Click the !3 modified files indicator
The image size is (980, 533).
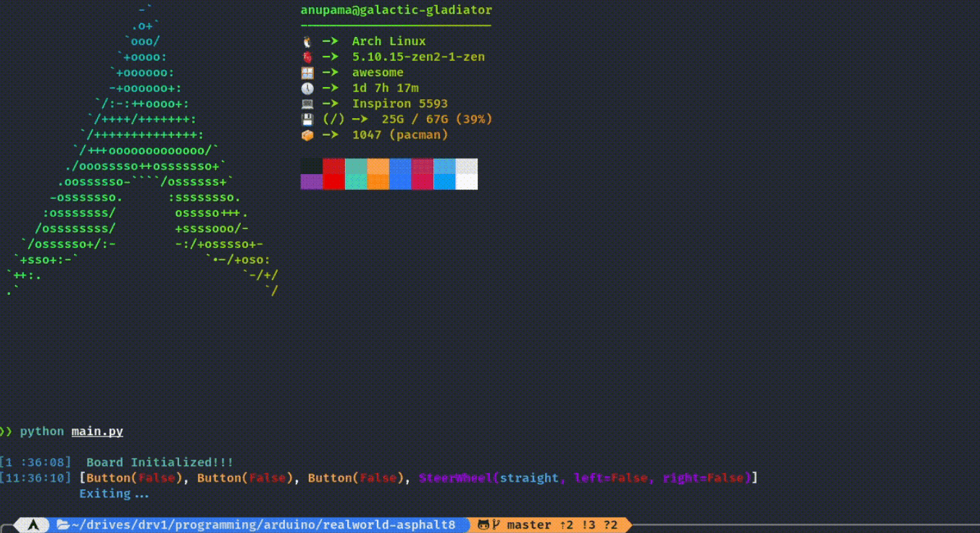tap(589, 525)
